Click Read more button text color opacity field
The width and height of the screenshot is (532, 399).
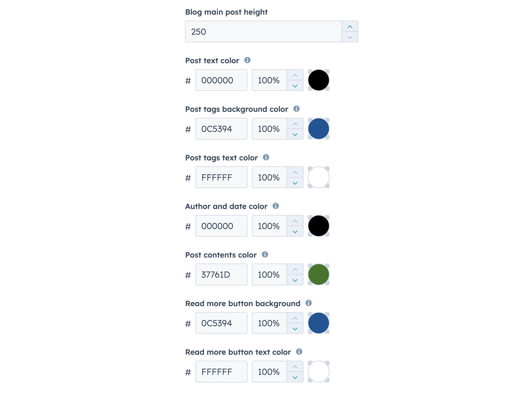(x=269, y=372)
